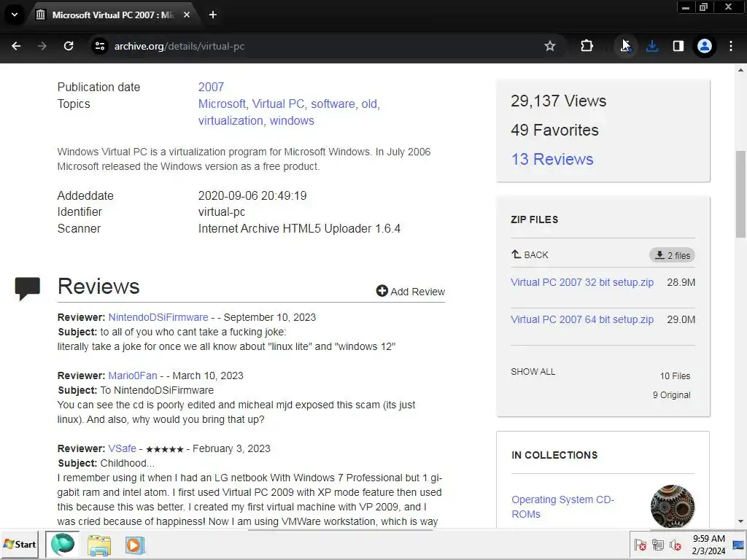Click the Addeddate value 2020-09-06 20:49:19
This screenshot has width=747, height=560.
252,195
